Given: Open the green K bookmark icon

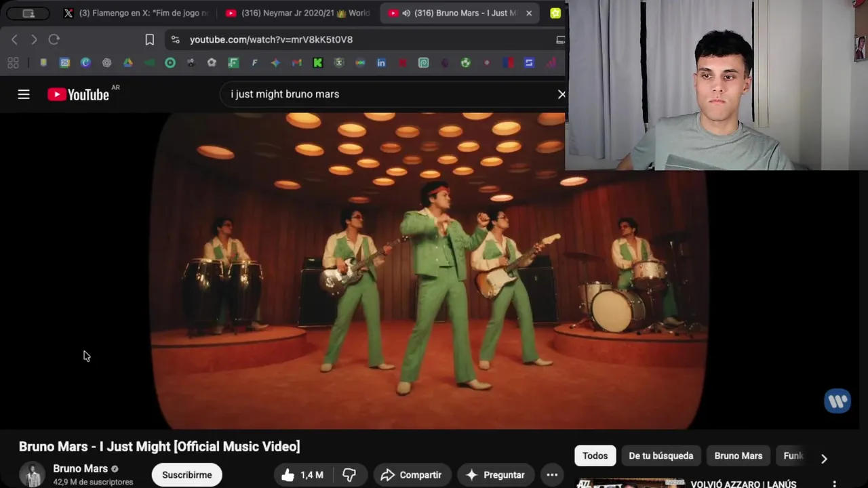Looking at the screenshot, I should click(x=317, y=63).
